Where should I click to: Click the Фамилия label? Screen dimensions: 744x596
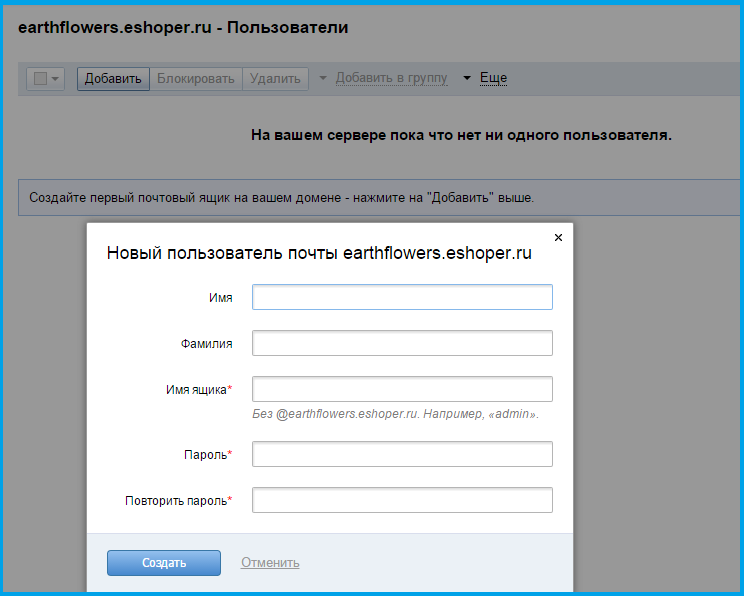coord(206,344)
